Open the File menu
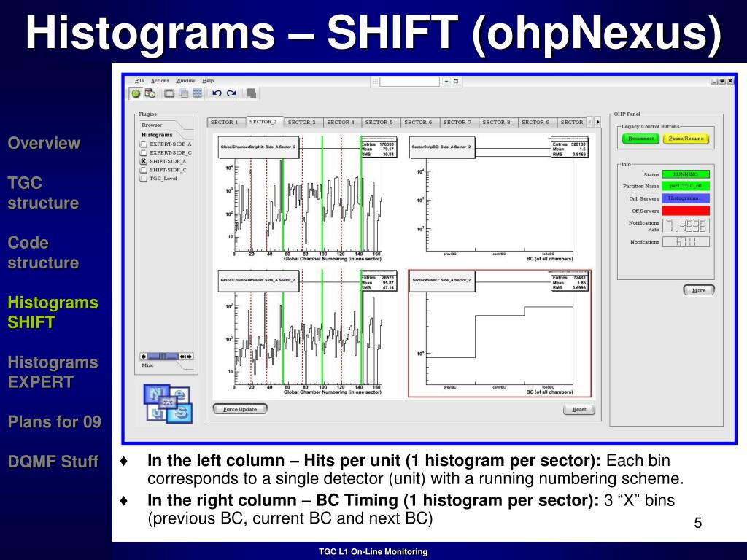The image size is (747, 560). [x=139, y=80]
